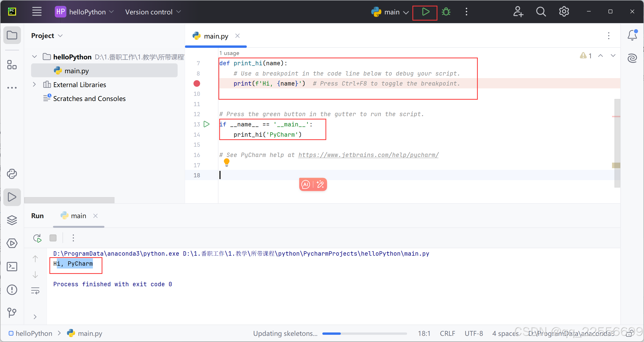
Task: Click the warning count indicator in editor
Action: (586, 56)
